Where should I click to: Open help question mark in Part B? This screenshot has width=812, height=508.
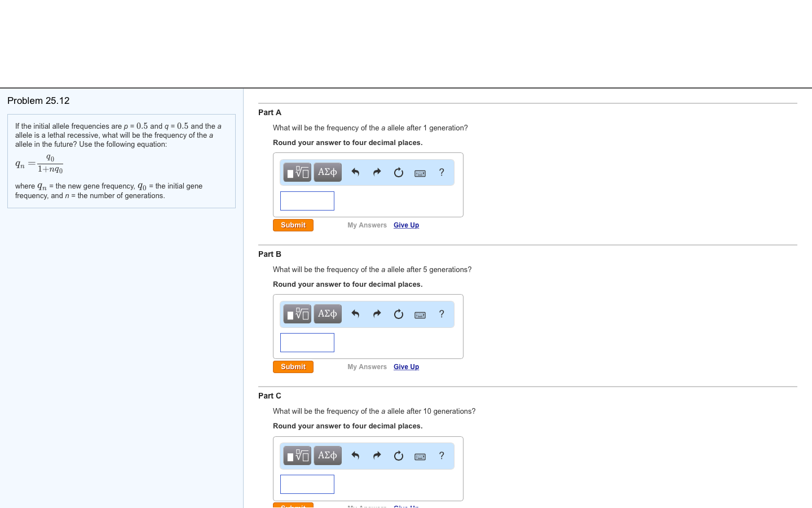coord(442,314)
